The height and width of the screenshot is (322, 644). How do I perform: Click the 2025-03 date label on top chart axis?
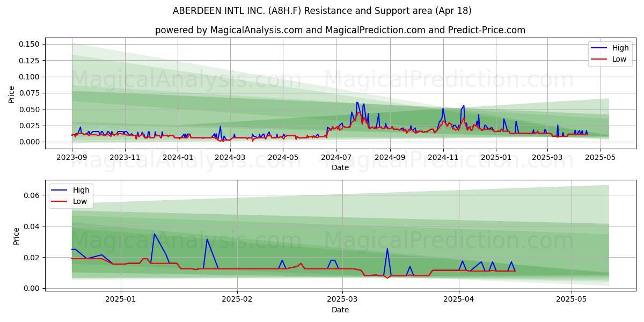pyautogui.click(x=547, y=157)
